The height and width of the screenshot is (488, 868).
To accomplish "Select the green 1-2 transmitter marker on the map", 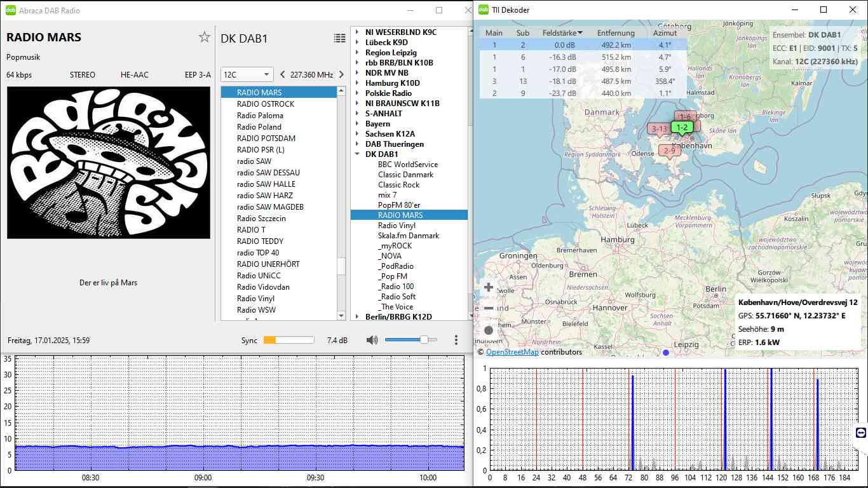I will click(682, 128).
